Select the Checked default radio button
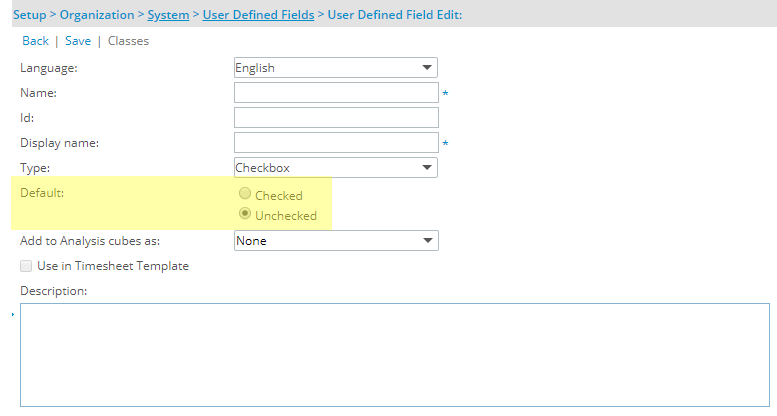Viewport: 777px width, 416px height. pyautogui.click(x=245, y=193)
